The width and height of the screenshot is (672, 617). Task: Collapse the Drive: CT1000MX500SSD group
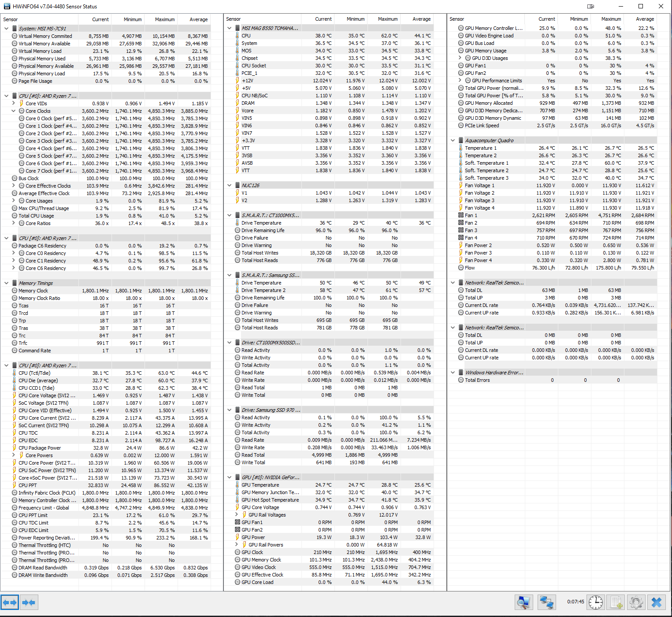coord(229,343)
